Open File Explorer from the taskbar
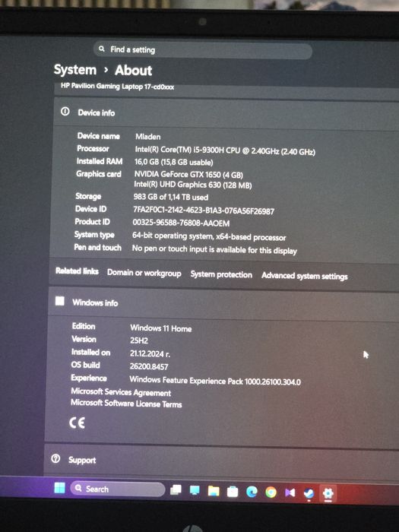 point(214,491)
